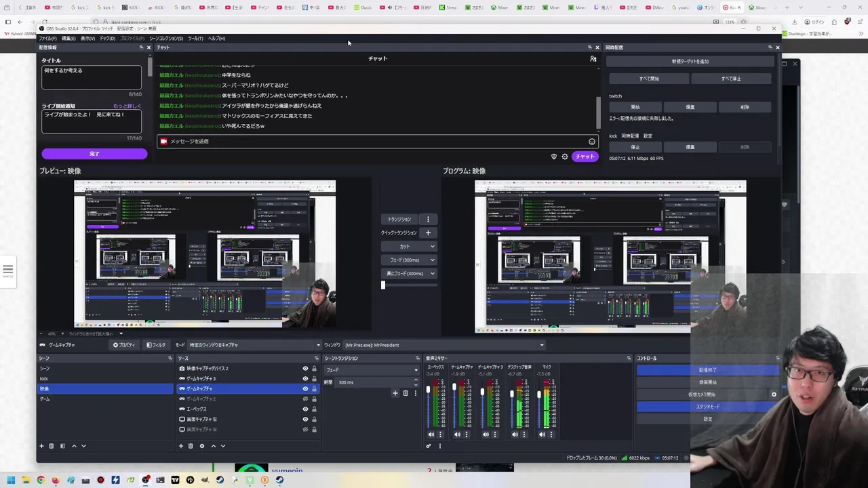Open three-dot menu for ゲームキャプチャ mixer channel
Viewport: 868px width, 488px height.
[467, 434]
